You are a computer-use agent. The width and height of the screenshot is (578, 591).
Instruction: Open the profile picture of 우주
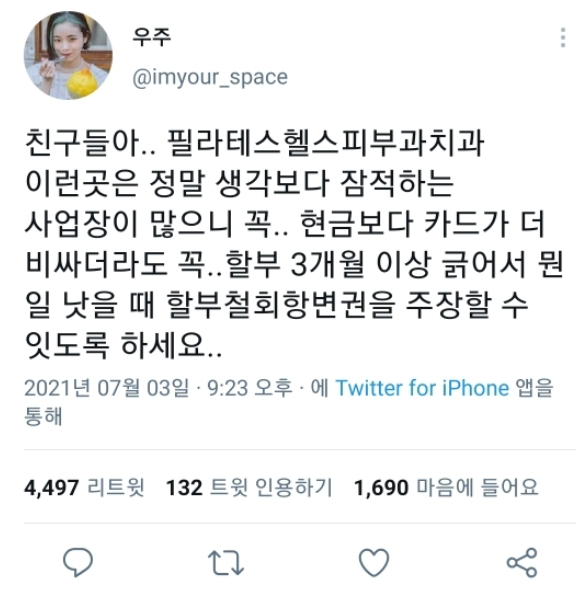pos(68,55)
